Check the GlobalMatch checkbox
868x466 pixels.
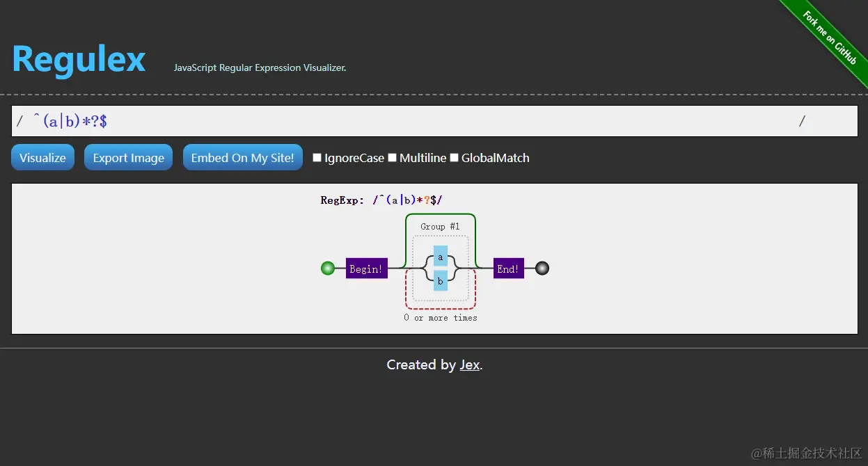(x=455, y=158)
